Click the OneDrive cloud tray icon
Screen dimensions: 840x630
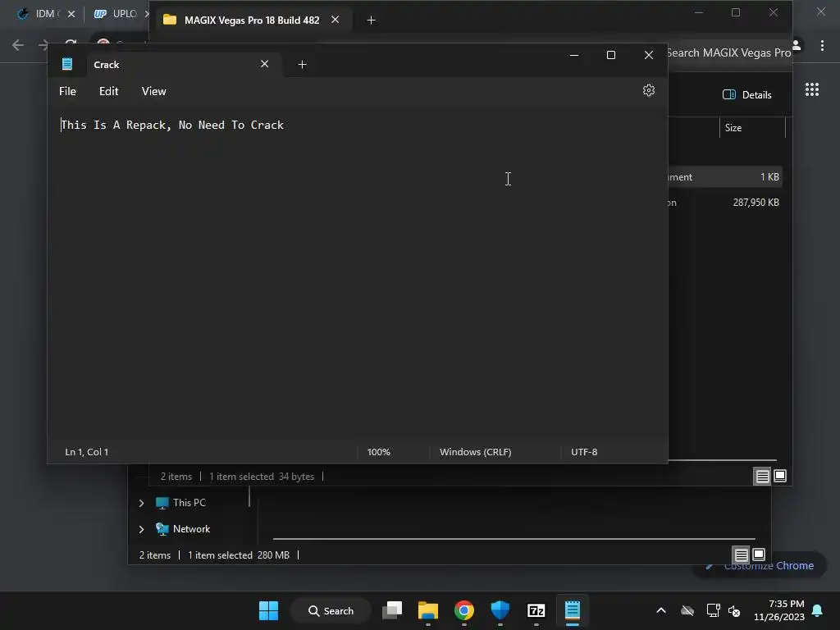click(687, 610)
